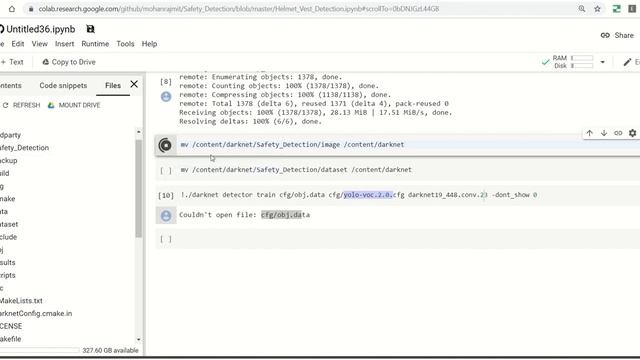
Task: Open the Tools menu
Action: coord(125,44)
